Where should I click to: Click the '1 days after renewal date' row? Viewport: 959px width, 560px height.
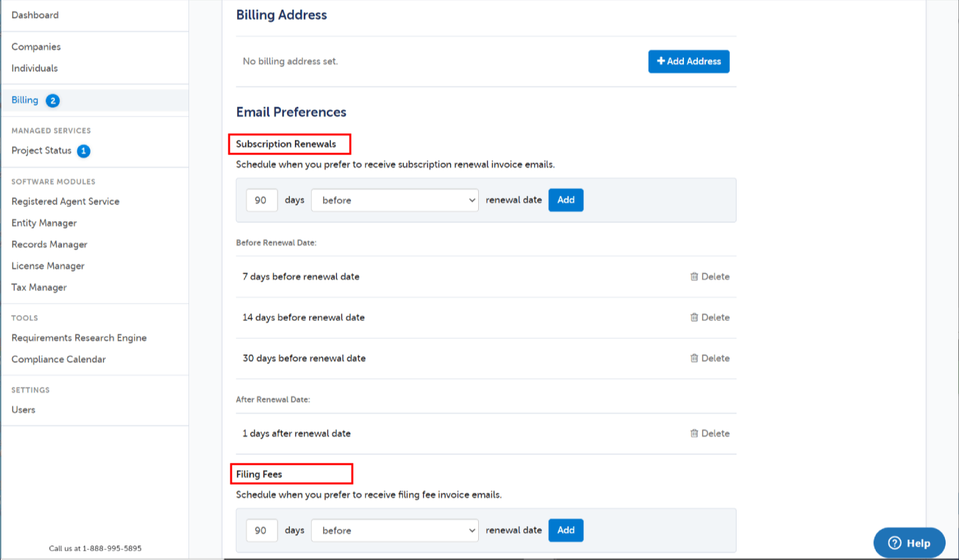(x=486, y=433)
